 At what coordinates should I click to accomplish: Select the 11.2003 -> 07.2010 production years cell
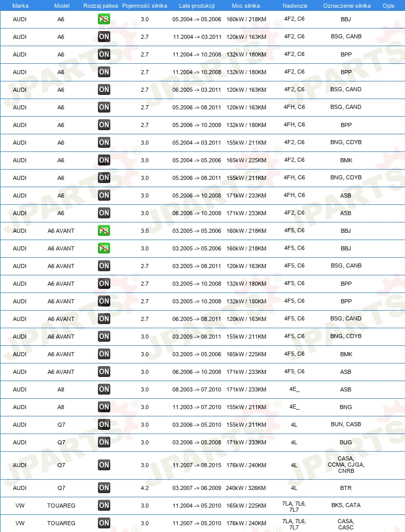click(x=197, y=407)
